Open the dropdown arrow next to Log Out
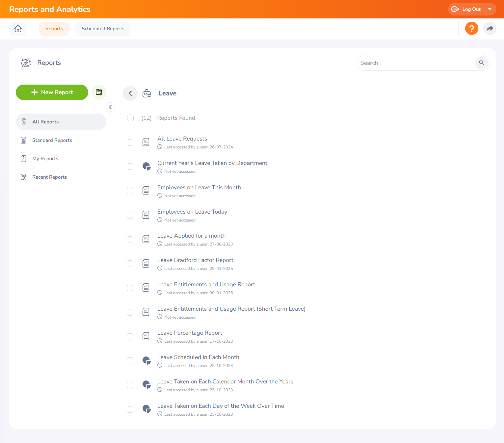The image size is (504, 443). pyautogui.click(x=490, y=9)
